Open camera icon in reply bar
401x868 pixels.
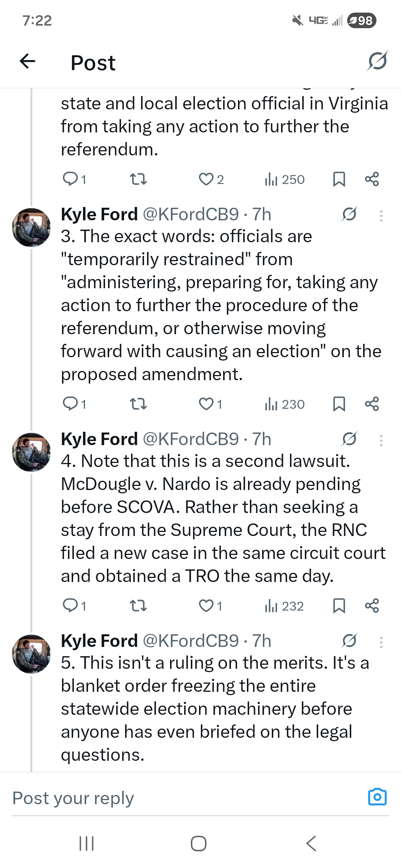point(377,796)
